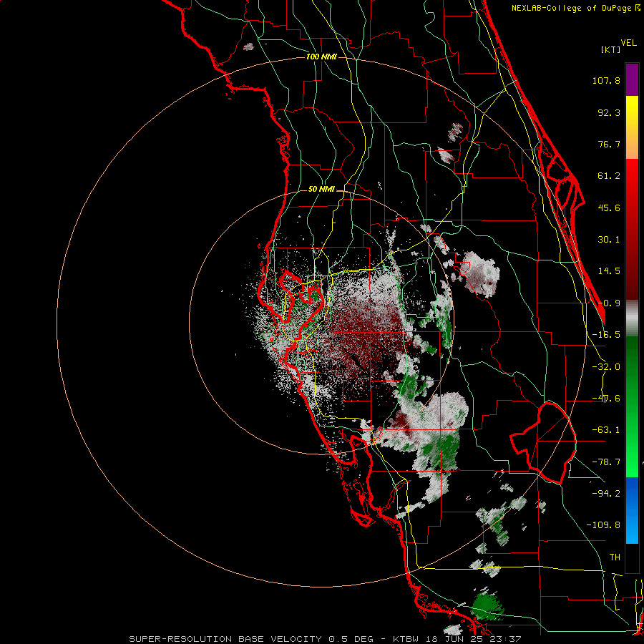
Task: Click the blue segment of the velocity color bar
Action: click(x=632, y=510)
